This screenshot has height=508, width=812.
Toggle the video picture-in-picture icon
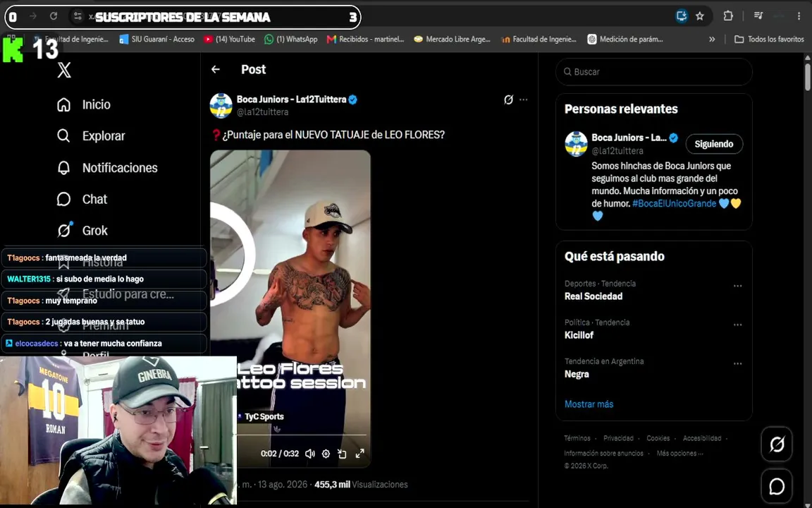[x=342, y=454]
